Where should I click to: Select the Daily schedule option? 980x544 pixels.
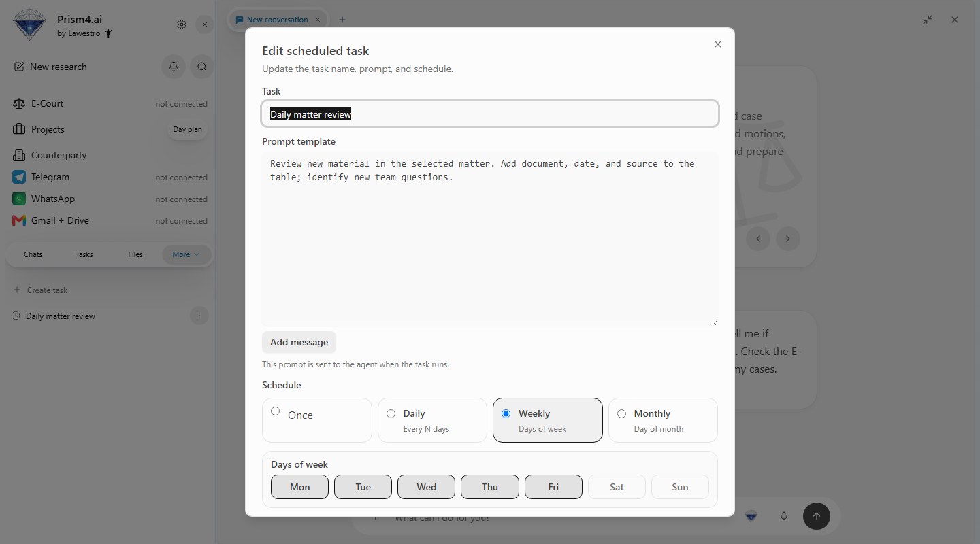432,420
